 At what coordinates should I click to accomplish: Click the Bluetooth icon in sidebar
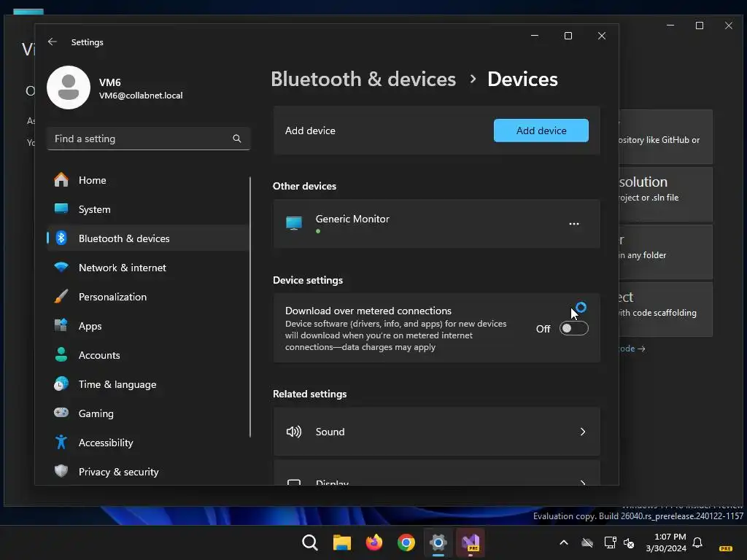[61, 238]
